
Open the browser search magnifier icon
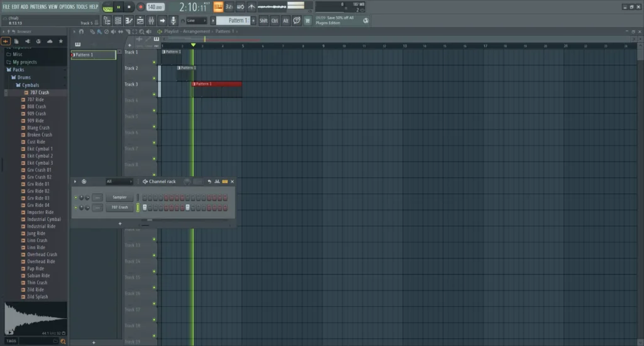coord(63,341)
